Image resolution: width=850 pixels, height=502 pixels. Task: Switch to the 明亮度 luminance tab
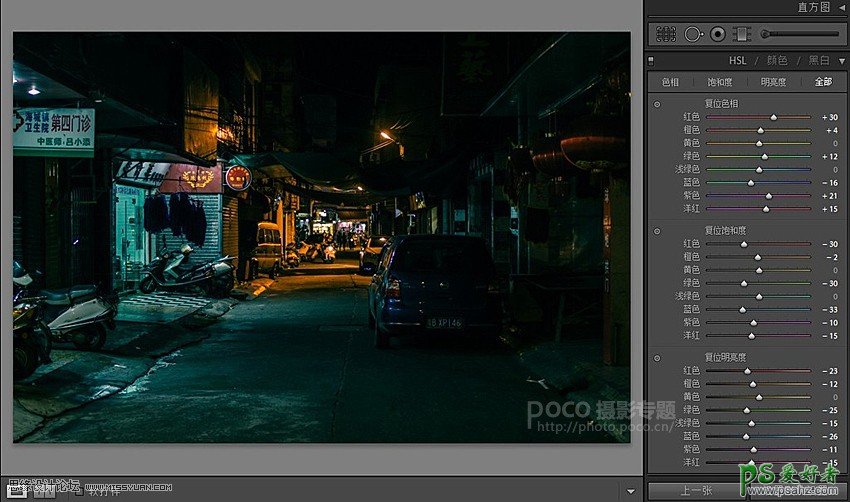point(773,82)
